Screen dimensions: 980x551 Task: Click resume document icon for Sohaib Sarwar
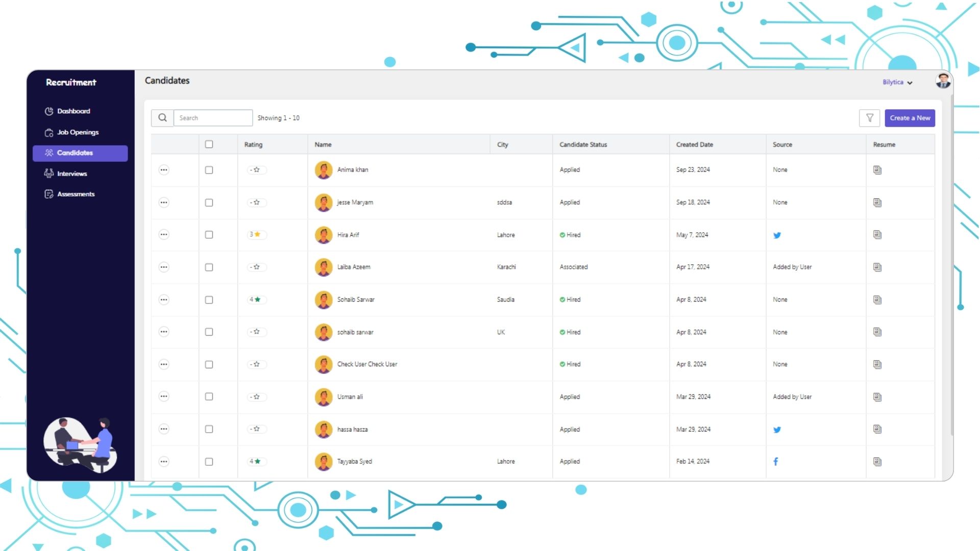(877, 299)
